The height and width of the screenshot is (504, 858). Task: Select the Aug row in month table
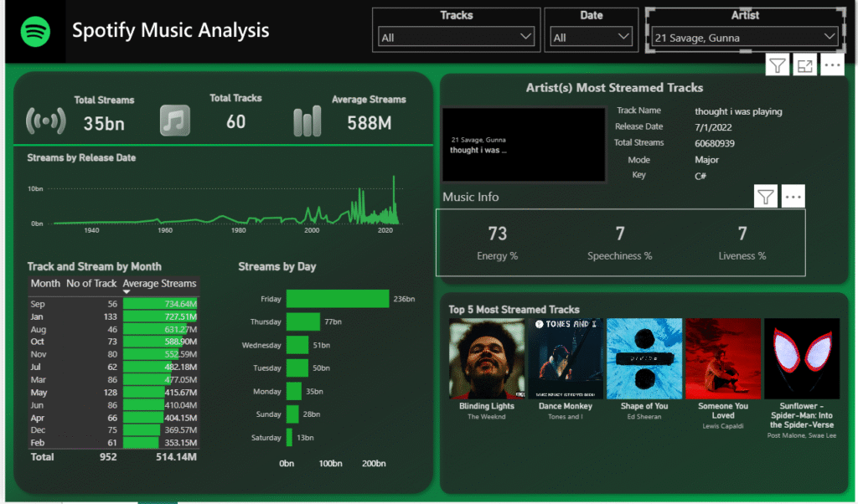113,329
